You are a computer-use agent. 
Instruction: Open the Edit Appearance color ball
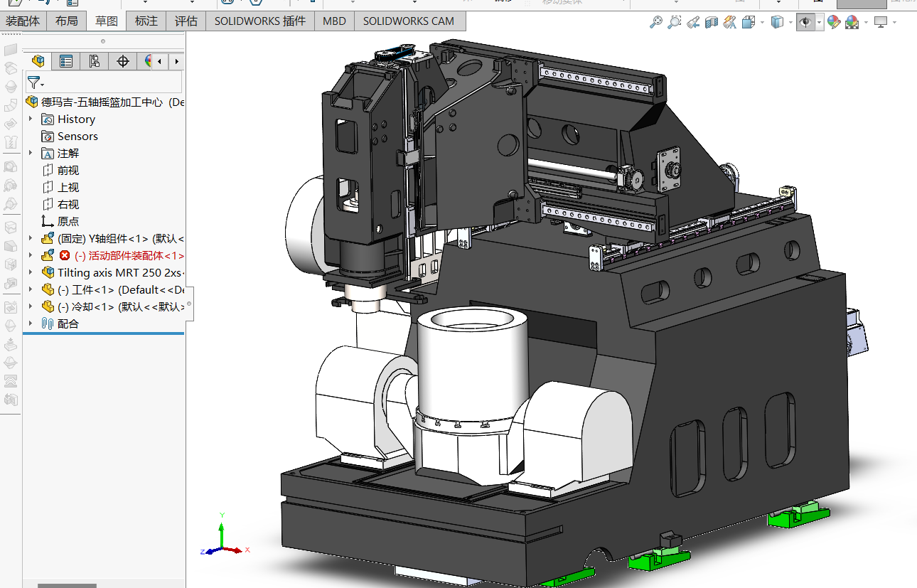834,23
